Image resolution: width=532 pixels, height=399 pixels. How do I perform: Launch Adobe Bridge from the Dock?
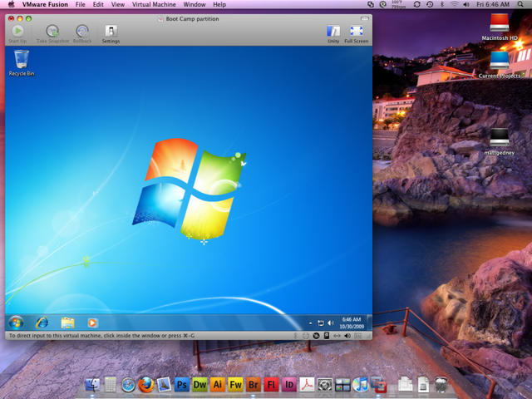pyautogui.click(x=254, y=385)
